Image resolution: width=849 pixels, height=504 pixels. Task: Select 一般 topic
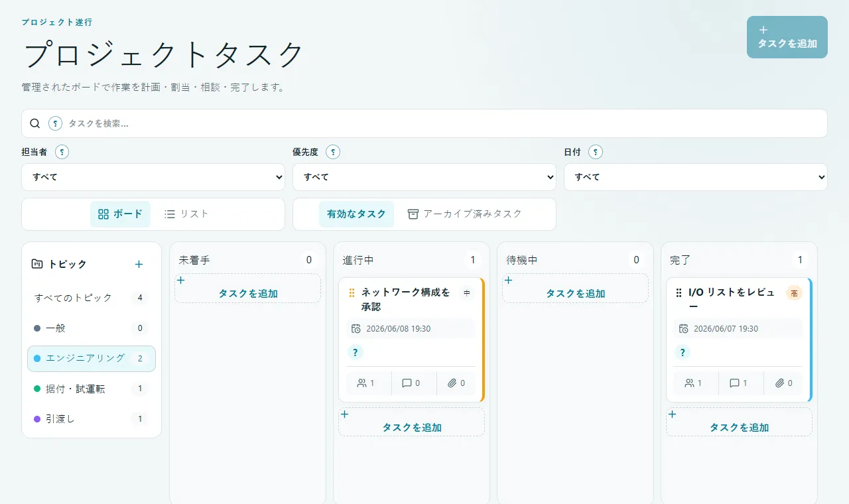tap(92, 328)
